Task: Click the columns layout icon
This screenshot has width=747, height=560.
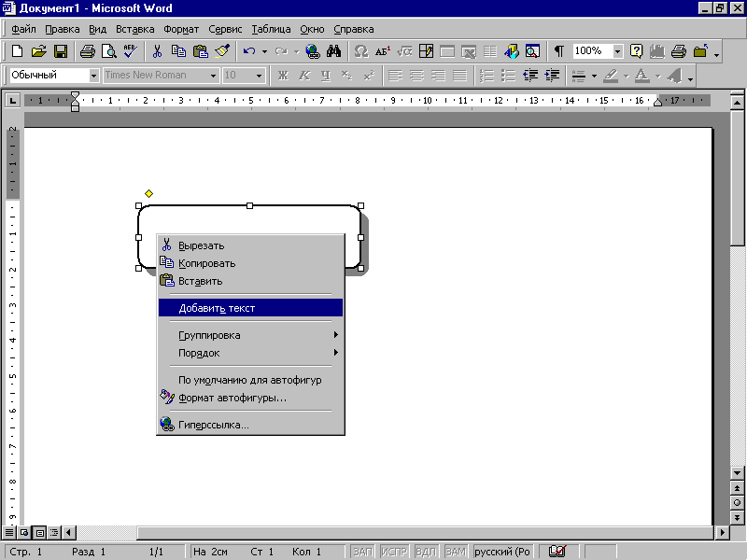Action: point(490,51)
